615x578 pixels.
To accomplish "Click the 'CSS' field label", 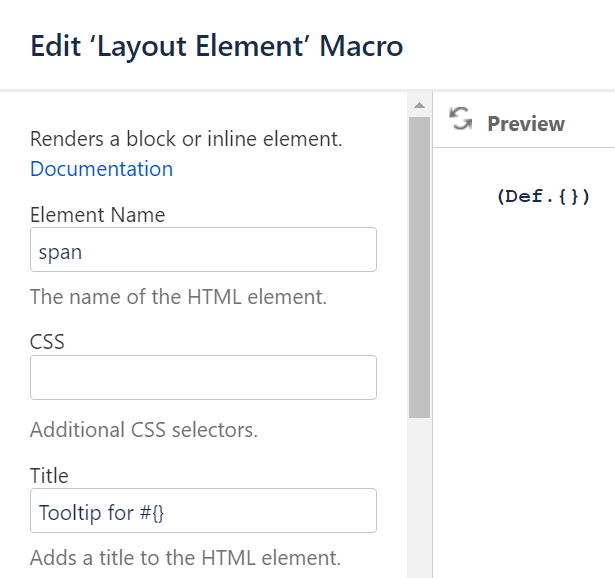I will click(x=47, y=342).
